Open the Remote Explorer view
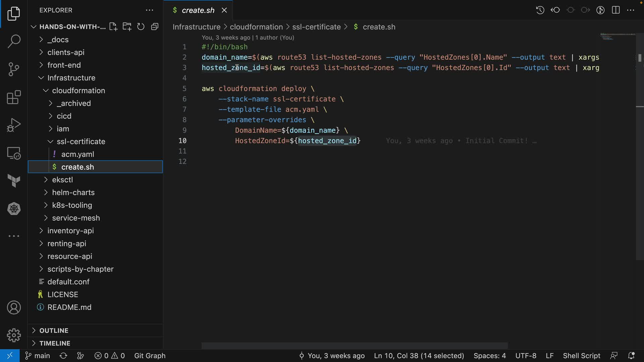Screen dimensions: 644x362 tap(14, 154)
